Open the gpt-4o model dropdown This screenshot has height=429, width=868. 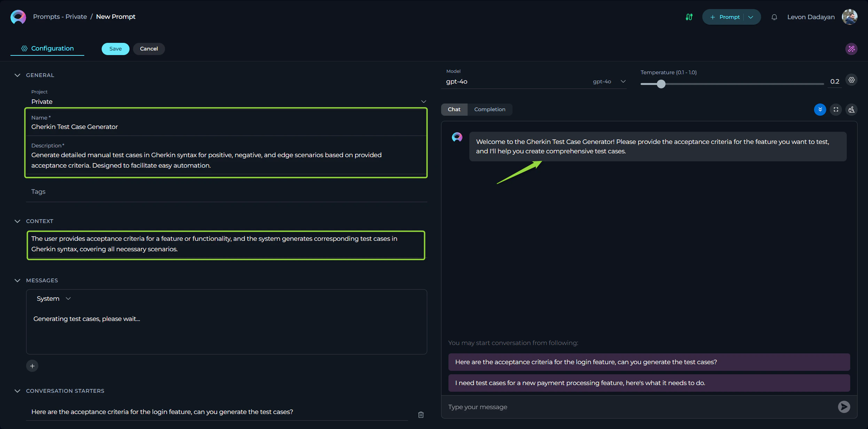(x=623, y=82)
